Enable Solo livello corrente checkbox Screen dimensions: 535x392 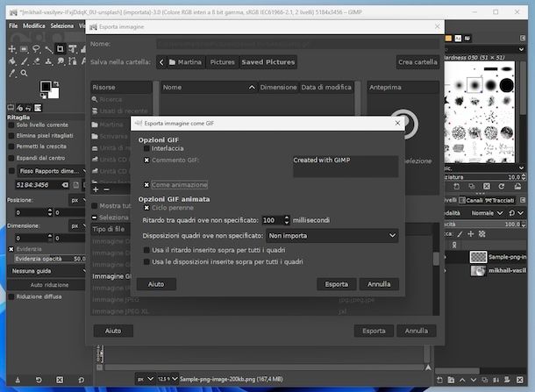pyautogui.click(x=11, y=125)
